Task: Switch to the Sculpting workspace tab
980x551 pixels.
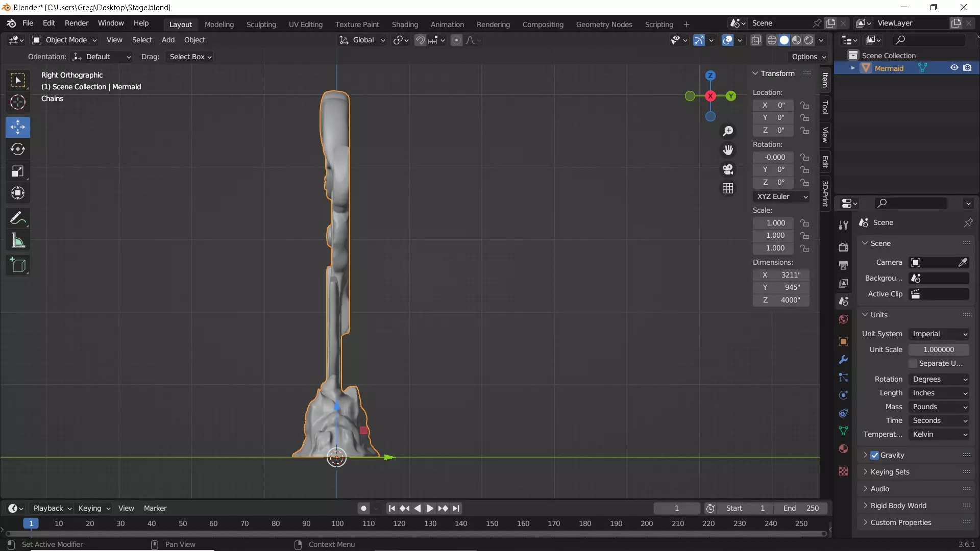Action: [261, 24]
